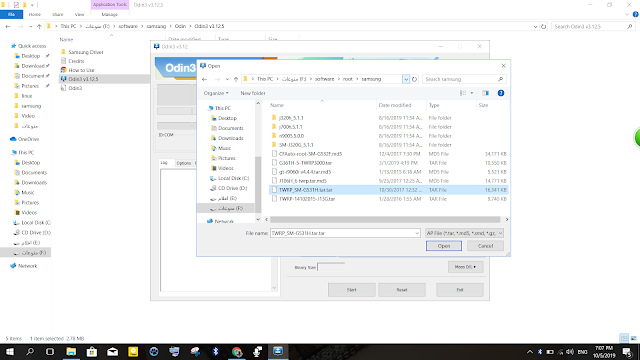Select CFAuto-root-SM-G532F.md5 file
This screenshot has height=360, width=640.
pos(310,154)
